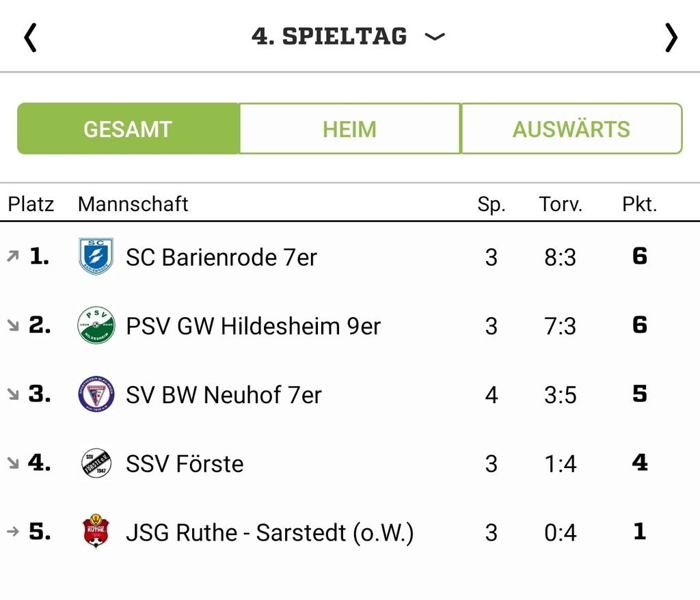
Task: Click the SC Barienrode club crest
Action: pyautogui.click(x=96, y=257)
